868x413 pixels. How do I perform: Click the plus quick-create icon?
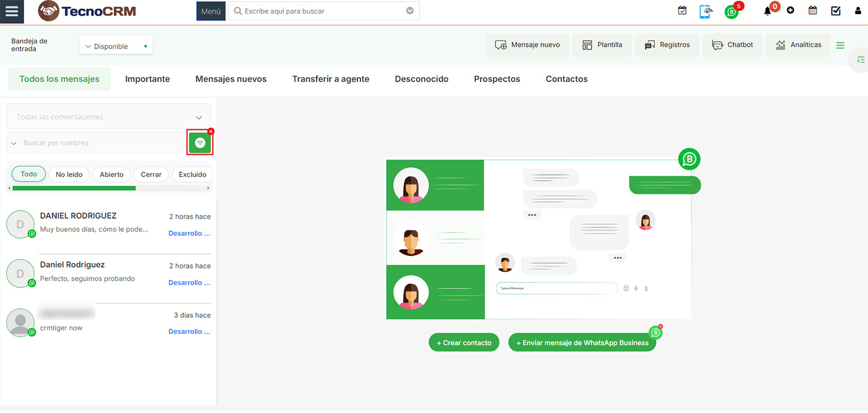pyautogui.click(x=791, y=11)
